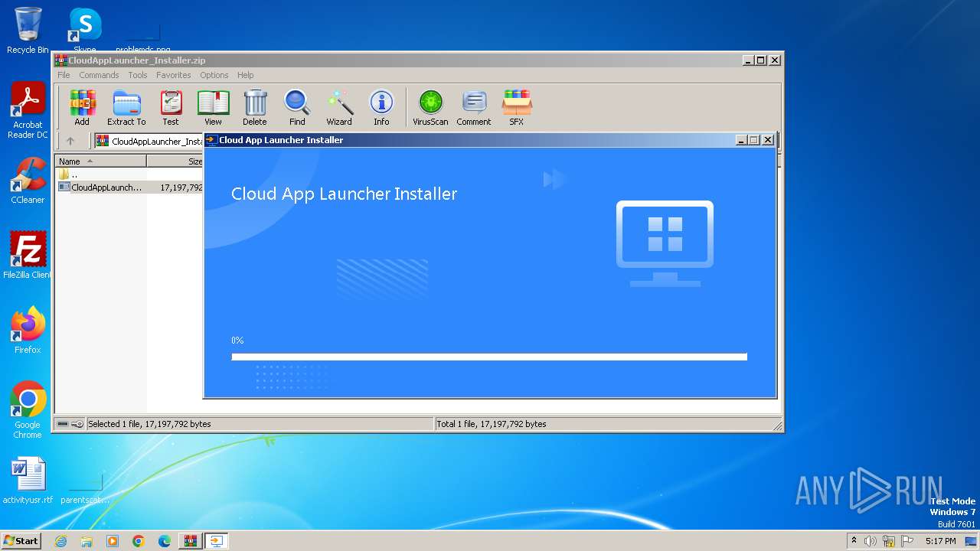Open Acrobat Reader DC desktop shortcut
Screen dimensions: 980x551
[28, 111]
